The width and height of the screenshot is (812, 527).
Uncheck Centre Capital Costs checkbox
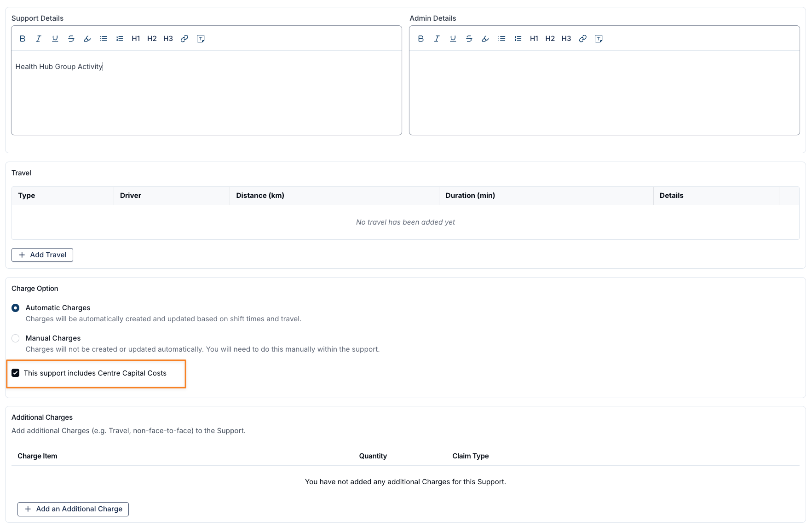coord(16,373)
